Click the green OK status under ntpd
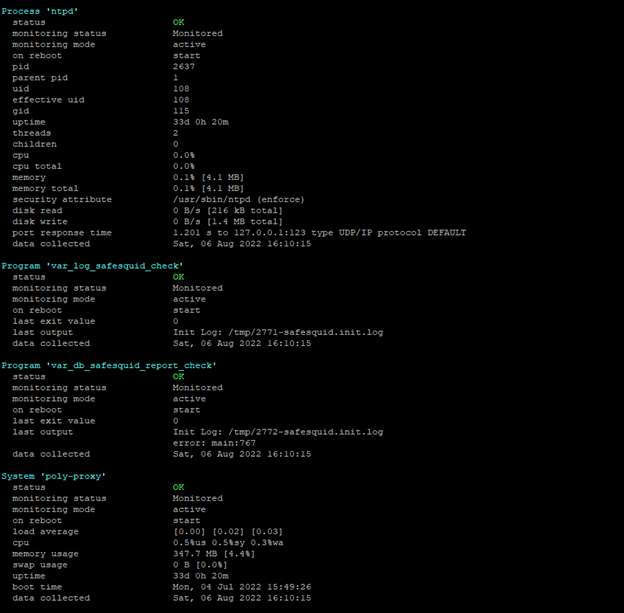624x613 pixels. click(178, 22)
